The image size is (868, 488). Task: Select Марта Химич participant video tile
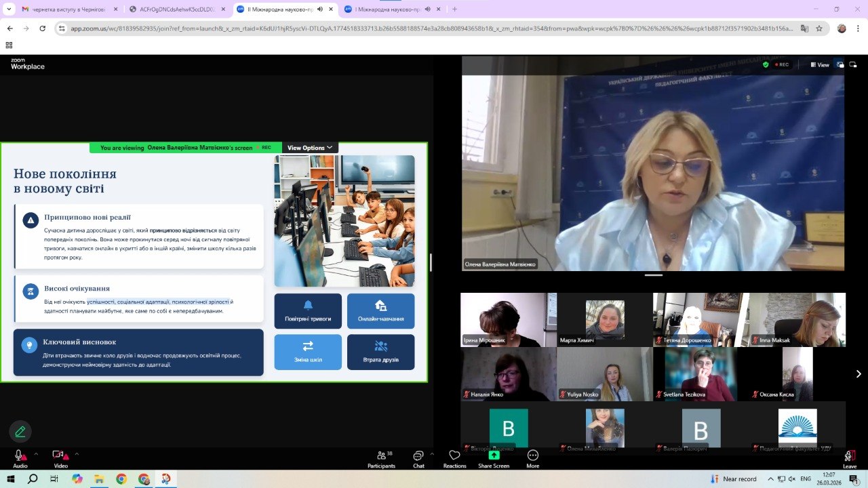coord(604,319)
